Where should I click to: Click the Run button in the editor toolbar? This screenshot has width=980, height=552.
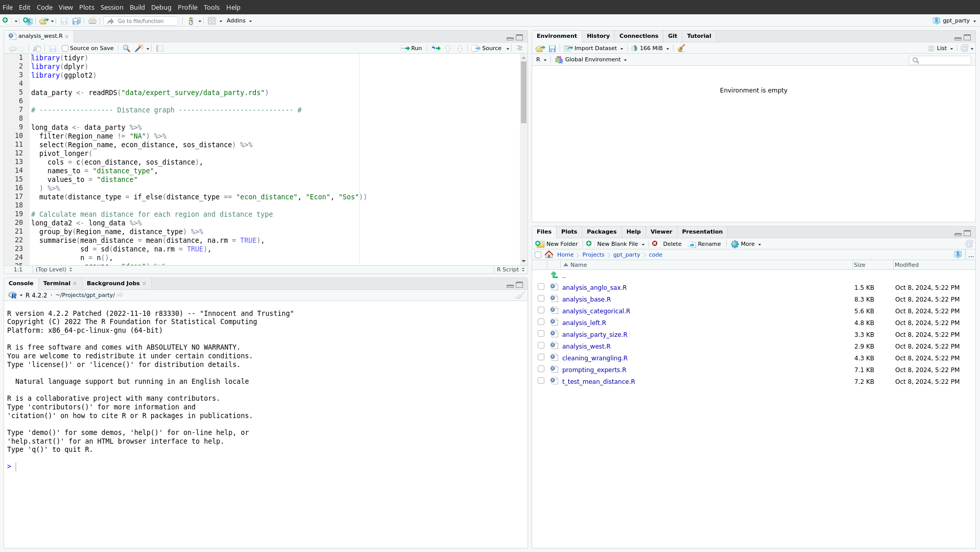tap(412, 48)
